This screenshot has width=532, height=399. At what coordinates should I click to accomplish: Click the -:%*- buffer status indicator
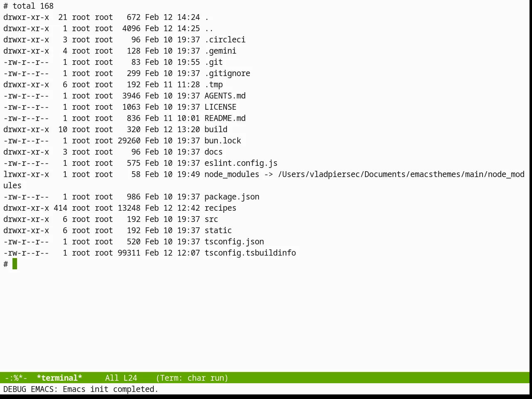coord(16,378)
